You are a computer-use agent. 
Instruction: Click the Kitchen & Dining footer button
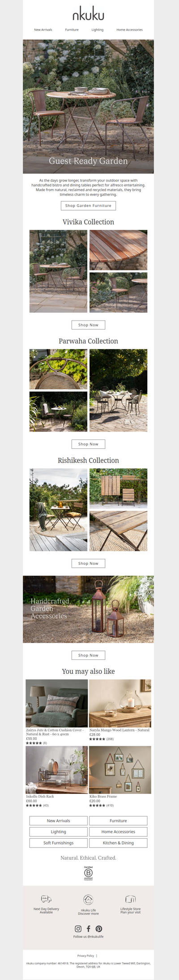point(118,843)
